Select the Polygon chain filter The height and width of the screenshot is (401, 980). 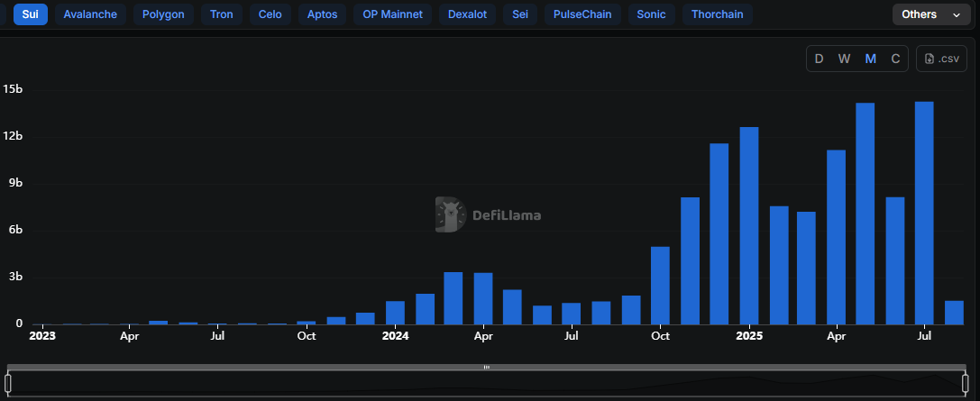(x=163, y=14)
